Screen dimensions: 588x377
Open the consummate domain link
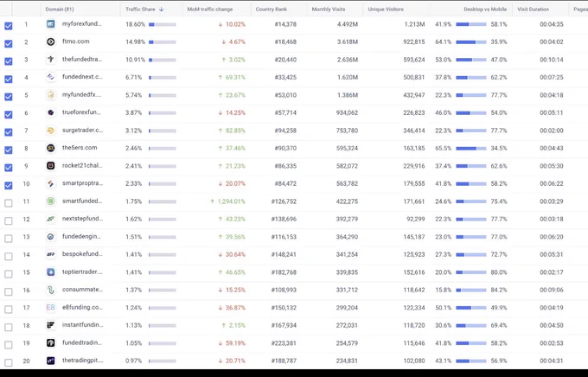[x=82, y=289]
